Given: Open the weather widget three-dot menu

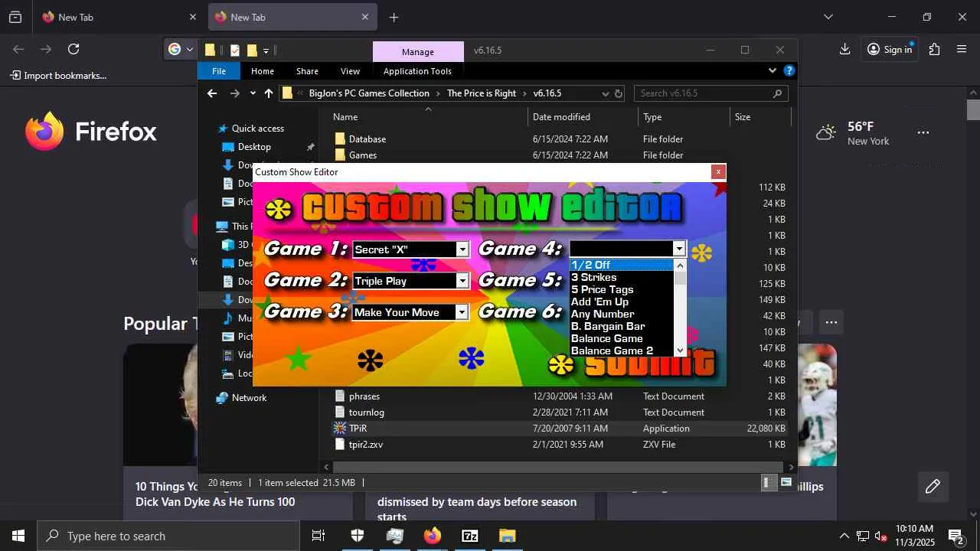Looking at the screenshot, I should (923, 132).
